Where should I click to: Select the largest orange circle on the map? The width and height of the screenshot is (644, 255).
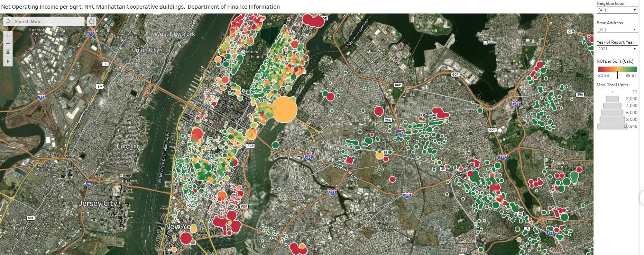click(285, 109)
